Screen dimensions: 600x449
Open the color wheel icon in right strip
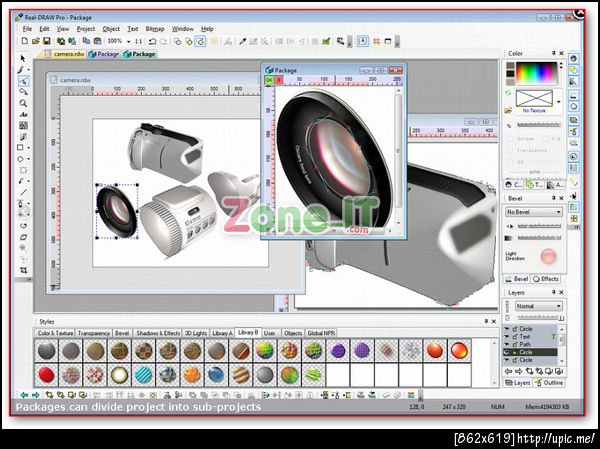(573, 59)
